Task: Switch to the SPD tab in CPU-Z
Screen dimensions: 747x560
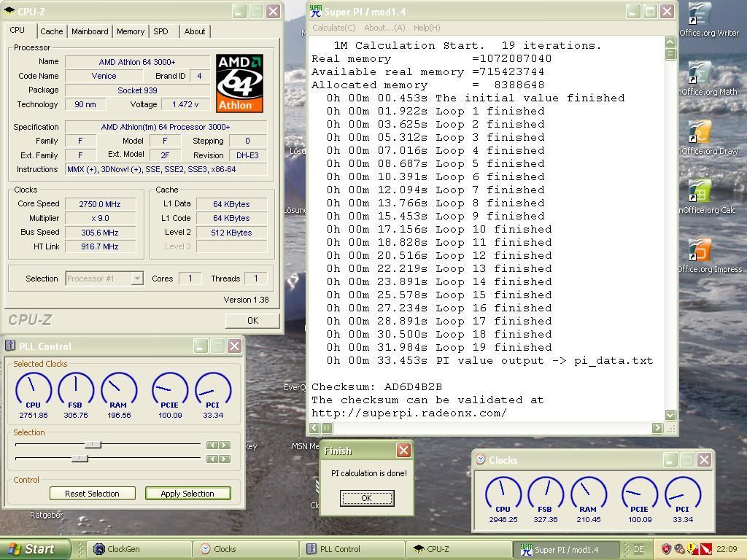Action: pyautogui.click(x=160, y=31)
